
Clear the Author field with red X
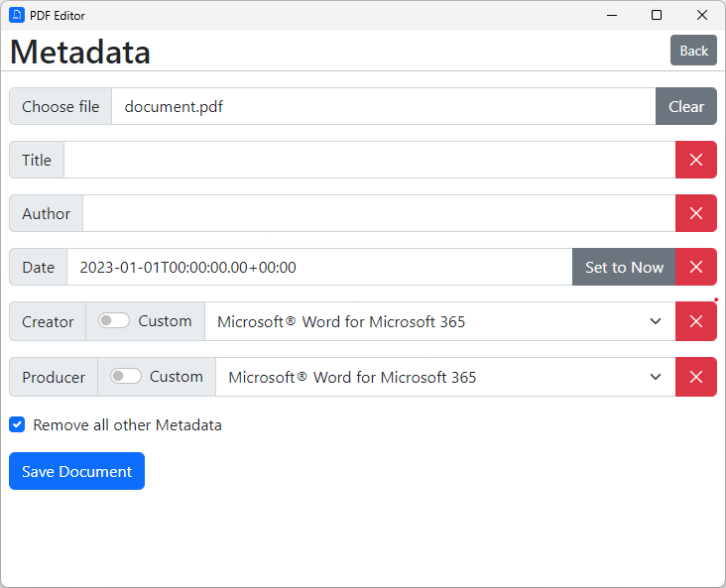(695, 213)
